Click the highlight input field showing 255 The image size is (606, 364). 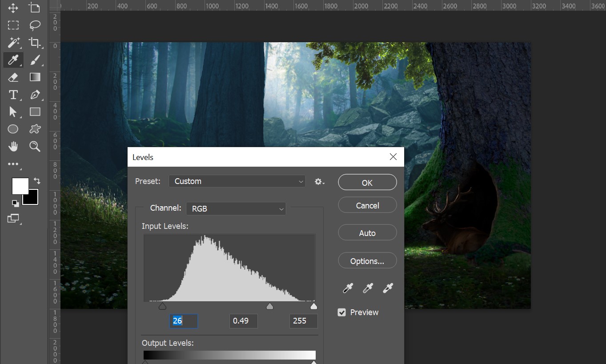[x=304, y=321]
